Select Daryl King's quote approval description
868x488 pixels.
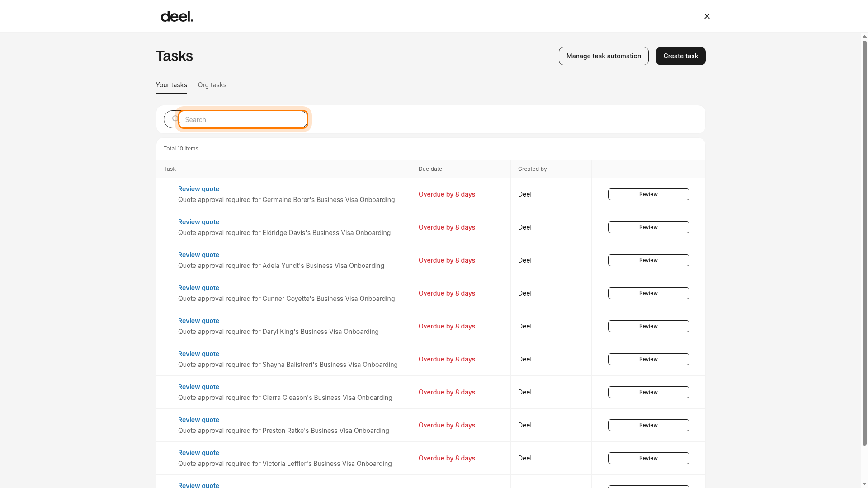click(x=278, y=332)
